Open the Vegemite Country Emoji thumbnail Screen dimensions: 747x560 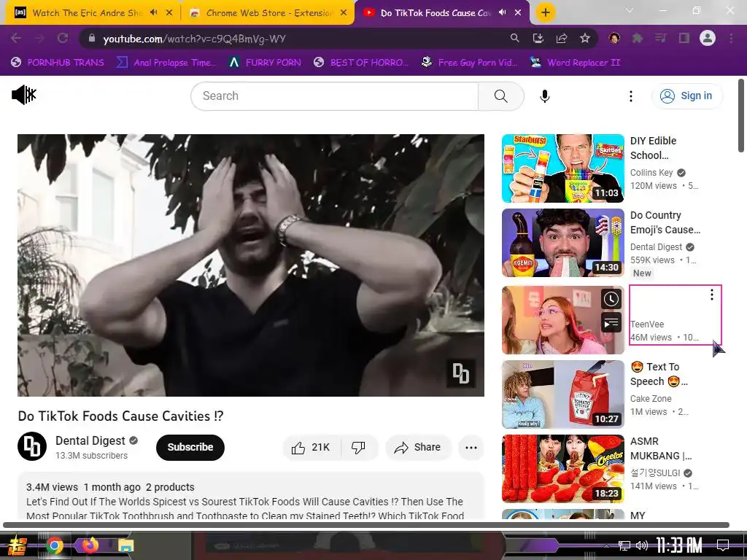[562, 243]
